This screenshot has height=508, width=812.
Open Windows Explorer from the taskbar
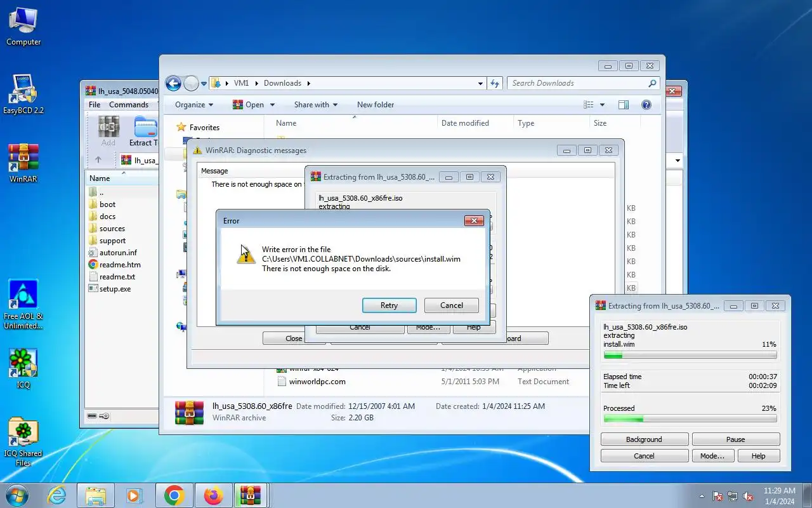click(x=96, y=495)
